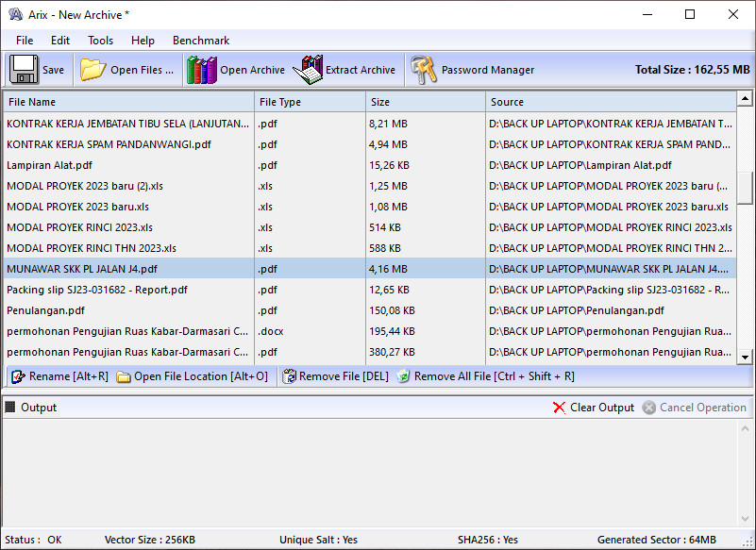The width and height of the screenshot is (756, 550).
Task: Sort by the File Type column header
Action: [x=310, y=102]
